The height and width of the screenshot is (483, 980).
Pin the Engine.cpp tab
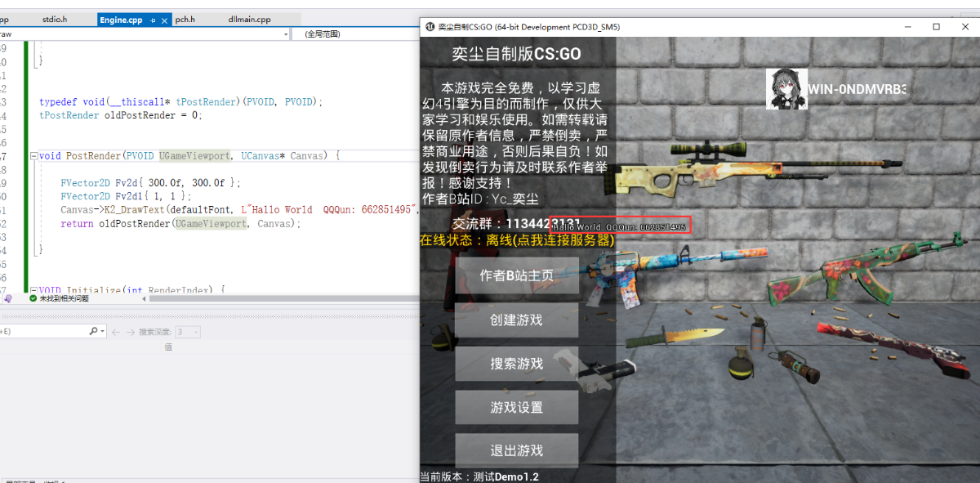[153, 20]
